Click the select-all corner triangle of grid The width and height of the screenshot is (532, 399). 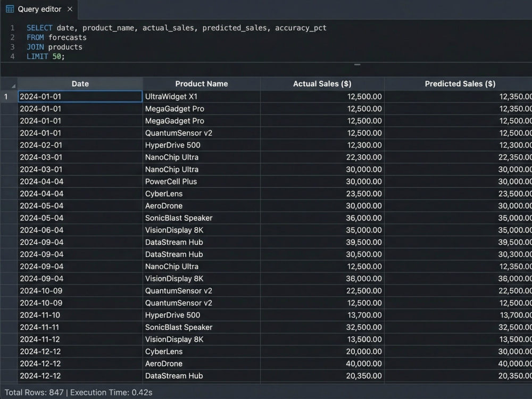click(x=13, y=86)
